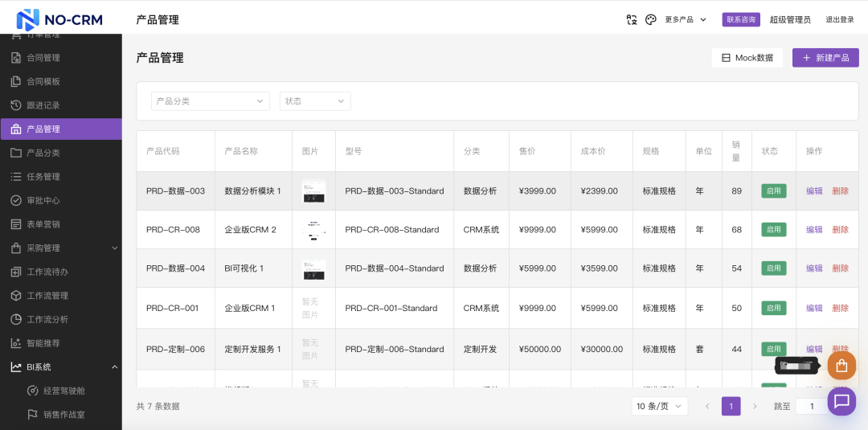Open the orange shopping bag floating button
The height and width of the screenshot is (430, 868).
[841, 366]
